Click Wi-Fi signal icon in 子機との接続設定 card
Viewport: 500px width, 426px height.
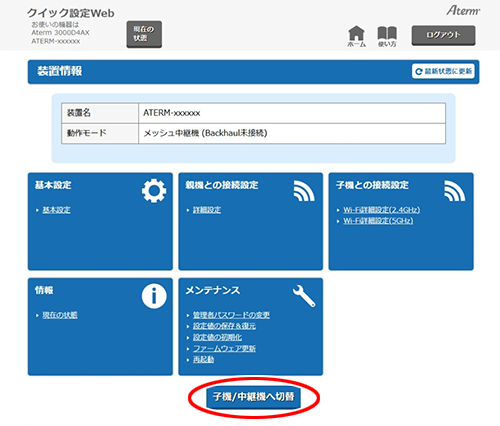455,191
